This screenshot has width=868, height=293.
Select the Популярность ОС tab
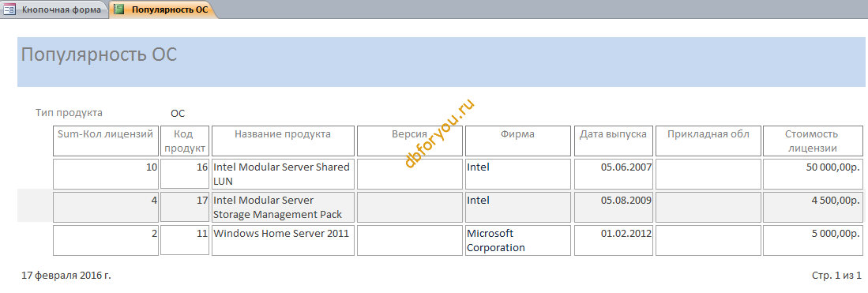(163, 9)
